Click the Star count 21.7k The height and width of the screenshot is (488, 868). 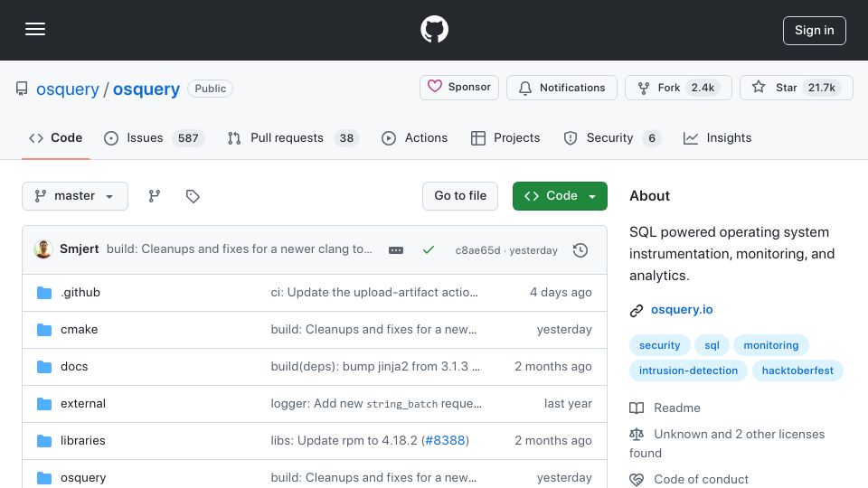pos(822,88)
